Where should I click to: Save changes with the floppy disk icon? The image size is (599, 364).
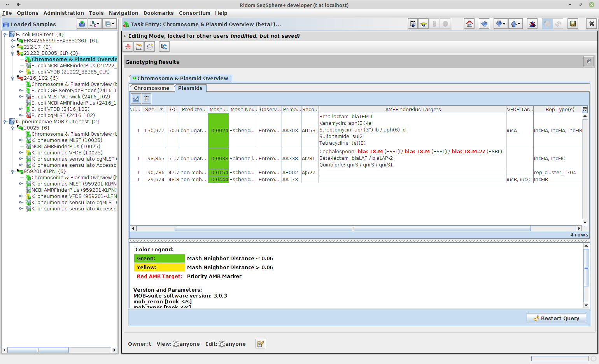click(573, 24)
